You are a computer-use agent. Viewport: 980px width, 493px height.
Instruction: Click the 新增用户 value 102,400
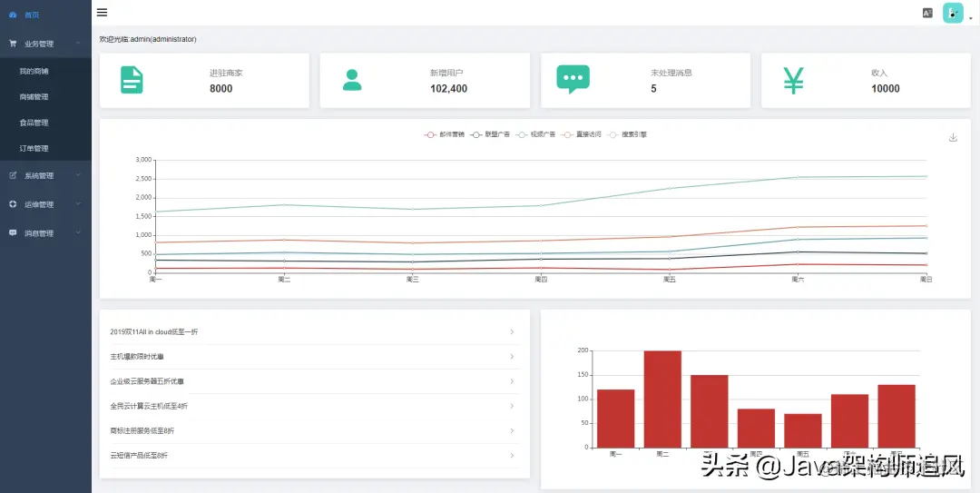coord(449,89)
